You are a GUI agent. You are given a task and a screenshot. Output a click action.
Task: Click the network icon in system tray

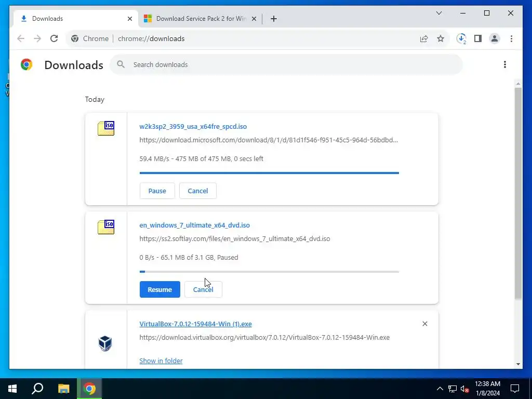[453, 389]
